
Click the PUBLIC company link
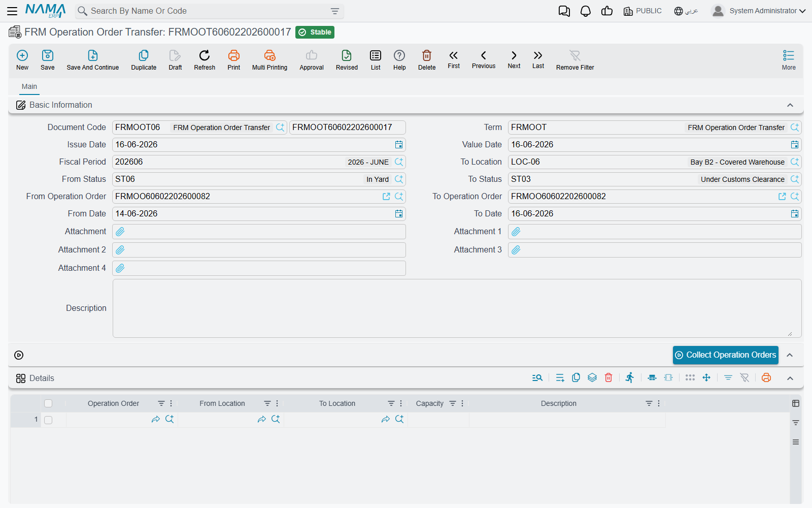tap(642, 11)
